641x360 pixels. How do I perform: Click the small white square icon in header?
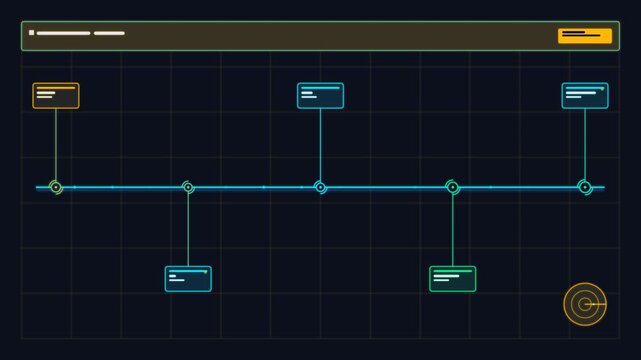[31, 33]
